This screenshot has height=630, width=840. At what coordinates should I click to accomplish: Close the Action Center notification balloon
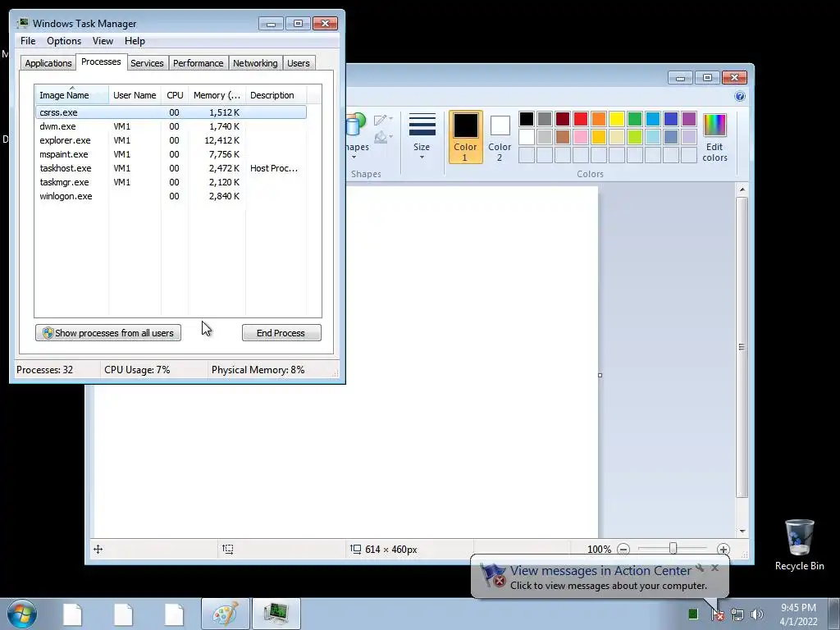click(x=714, y=568)
